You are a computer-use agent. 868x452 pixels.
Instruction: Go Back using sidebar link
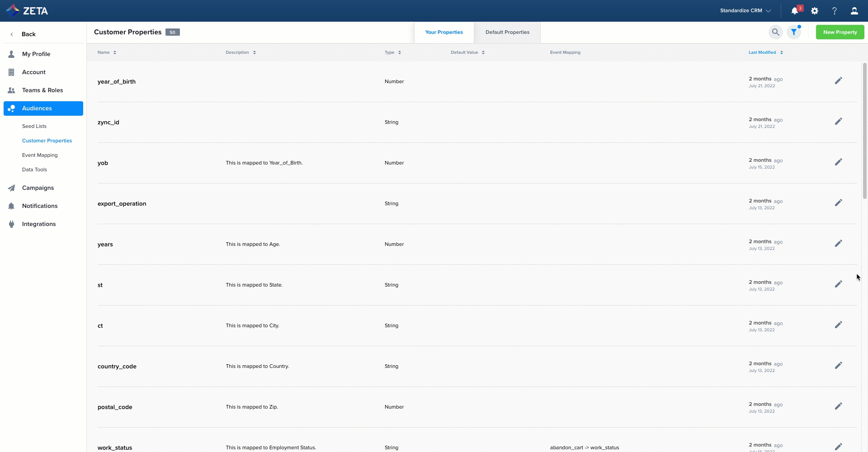tap(28, 34)
